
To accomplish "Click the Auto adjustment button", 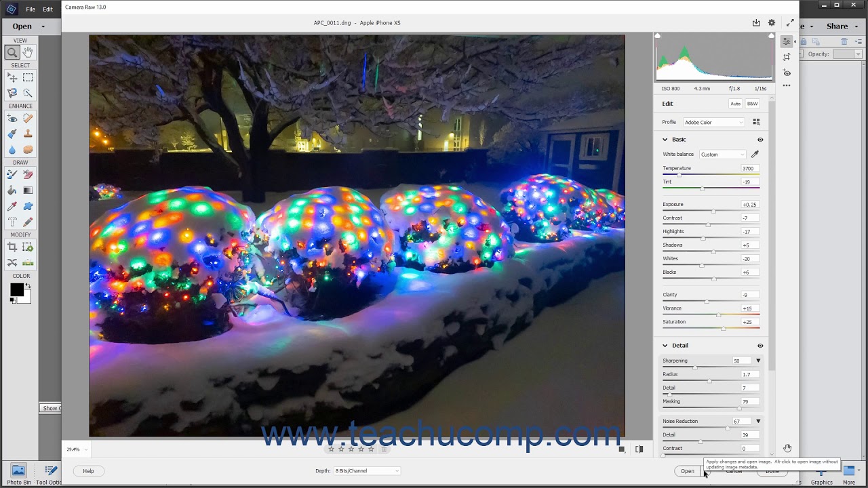I will pos(736,104).
